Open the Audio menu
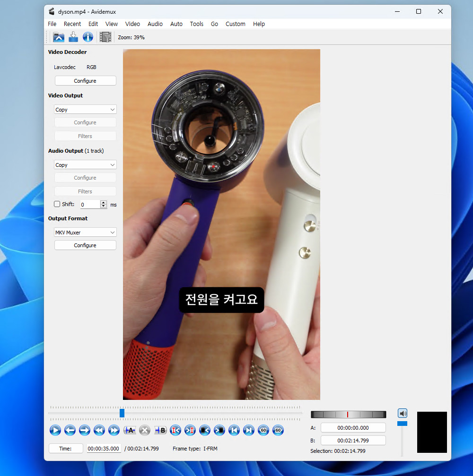 pos(155,24)
